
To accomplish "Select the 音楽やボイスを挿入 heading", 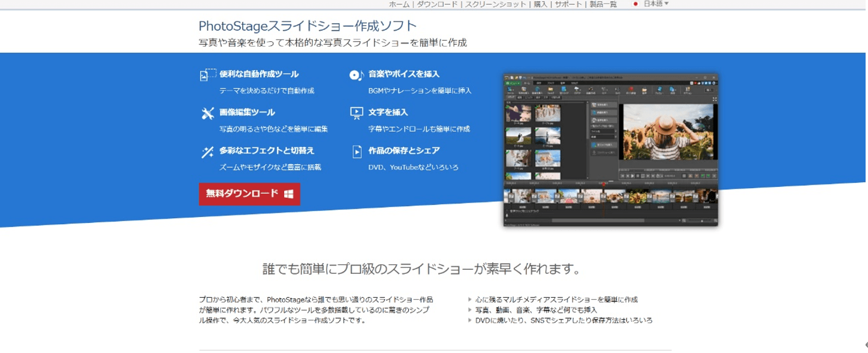I will 404,74.
